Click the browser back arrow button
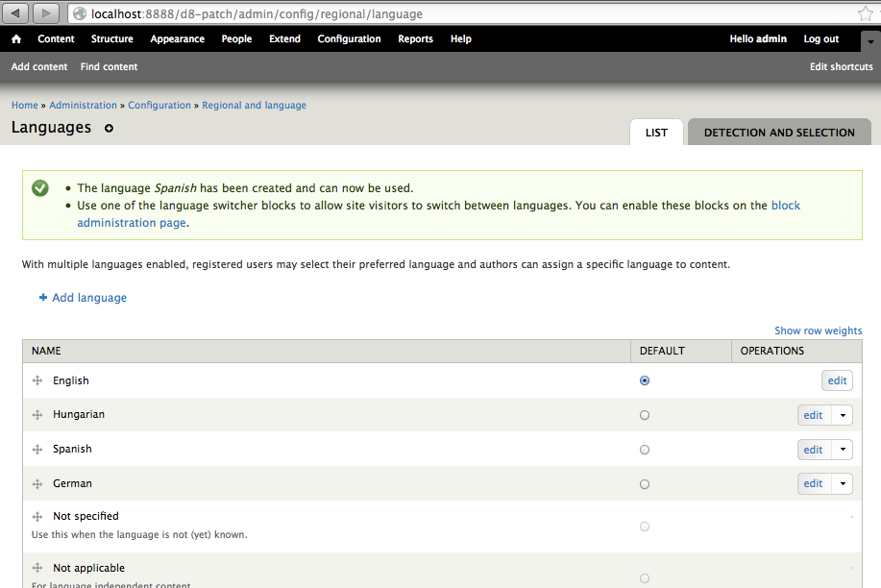 pos(15,13)
